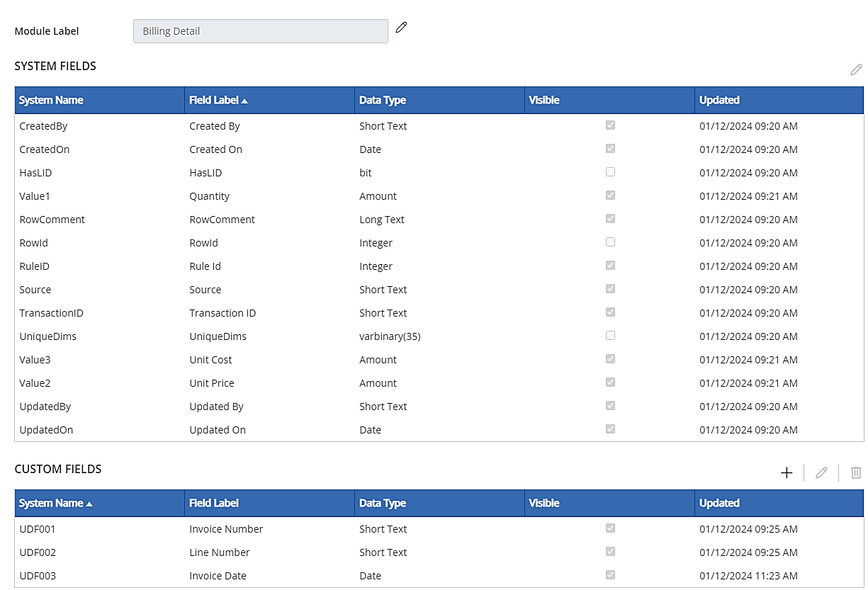868x590 pixels.
Task: Click the pencil icon beside Module Label
Action: click(x=402, y=28)
